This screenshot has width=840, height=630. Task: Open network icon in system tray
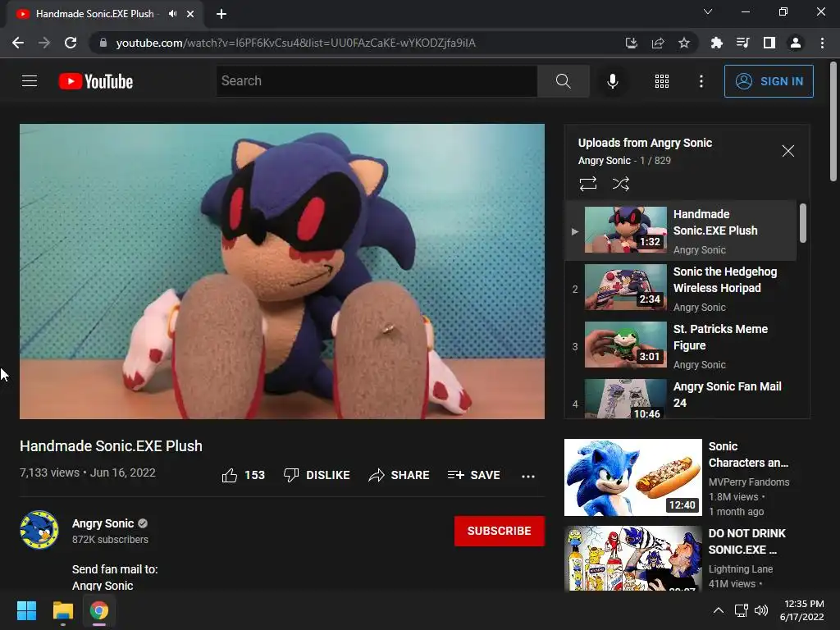741,610
